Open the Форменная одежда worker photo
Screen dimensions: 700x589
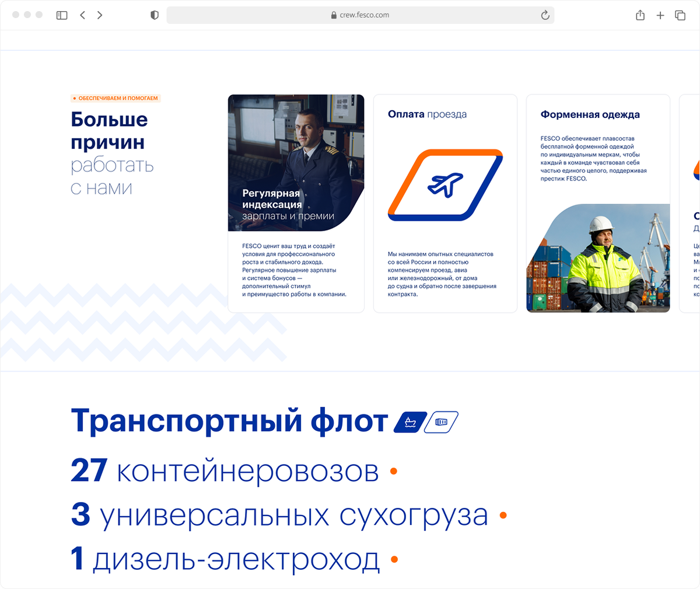point(598,258)
